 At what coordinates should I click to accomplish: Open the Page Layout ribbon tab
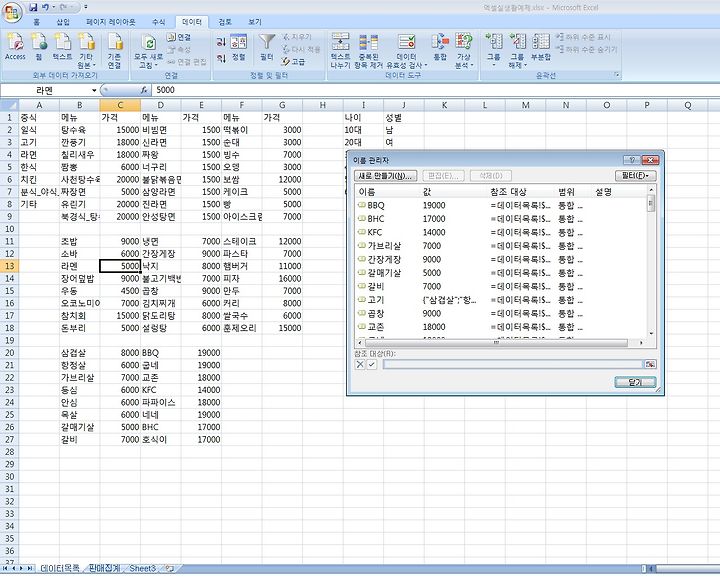(111, 22)
